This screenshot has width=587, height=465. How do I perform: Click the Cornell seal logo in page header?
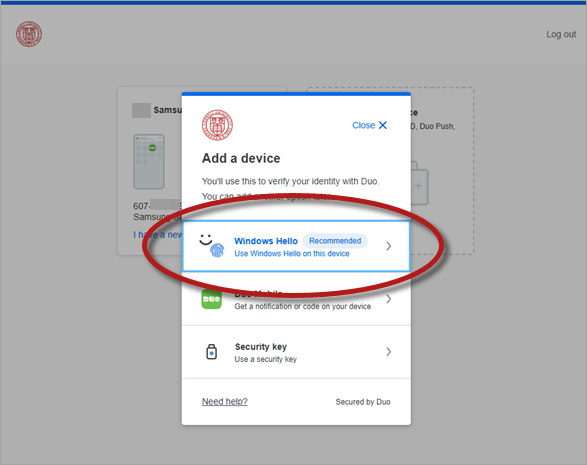[29, 34]
